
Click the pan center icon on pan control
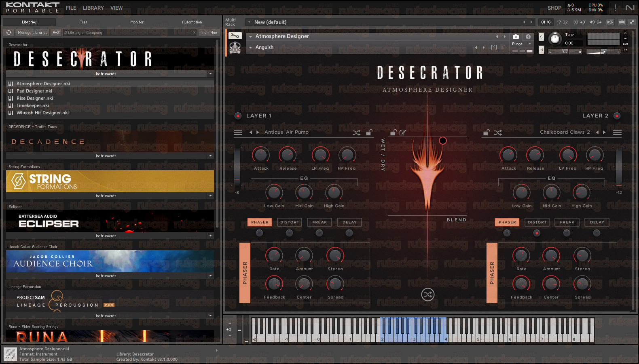(x=565, y=51)
